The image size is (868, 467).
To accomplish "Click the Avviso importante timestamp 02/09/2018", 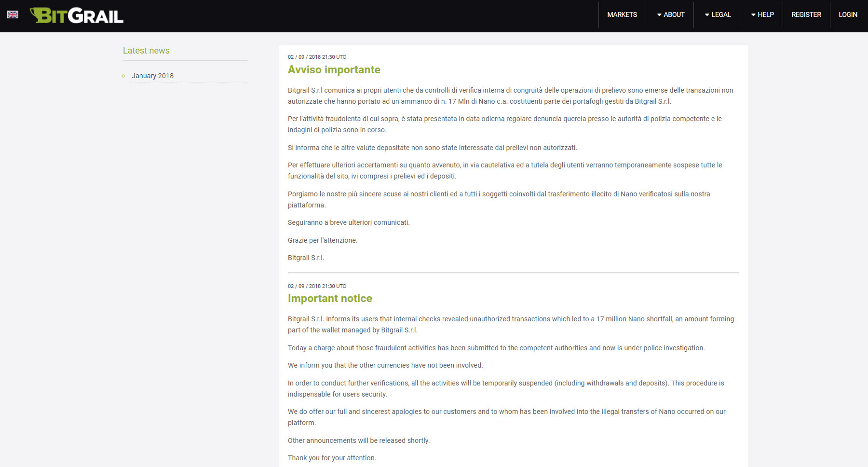I will click(317, 57).
